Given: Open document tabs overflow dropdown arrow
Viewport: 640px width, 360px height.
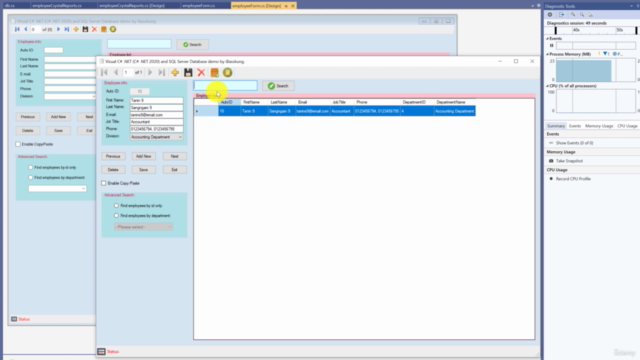Looking at the screenshot, I should click(x=533, y=6).
